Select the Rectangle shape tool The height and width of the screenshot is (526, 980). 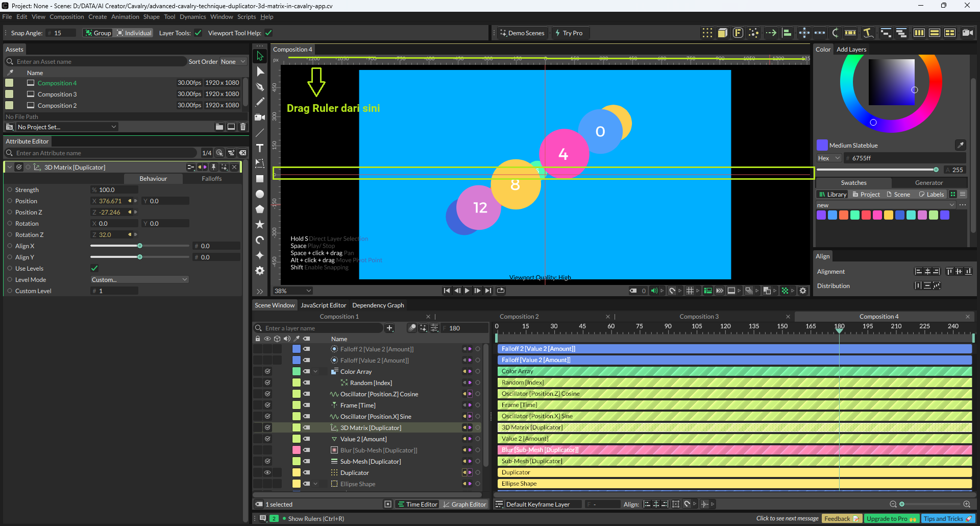260,179
